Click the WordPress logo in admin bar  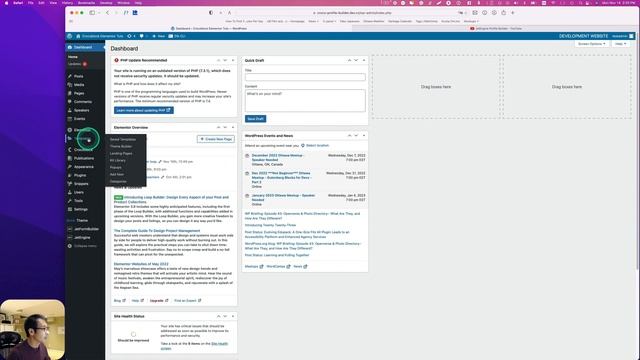(x=70, y=36)
